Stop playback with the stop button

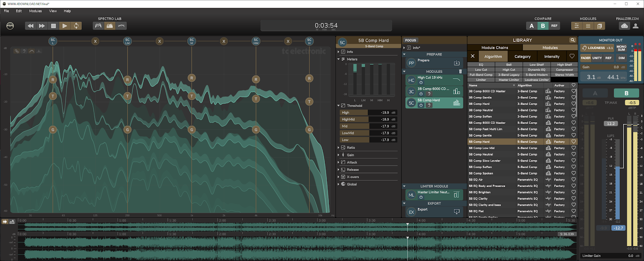click(x=53, y=26)
